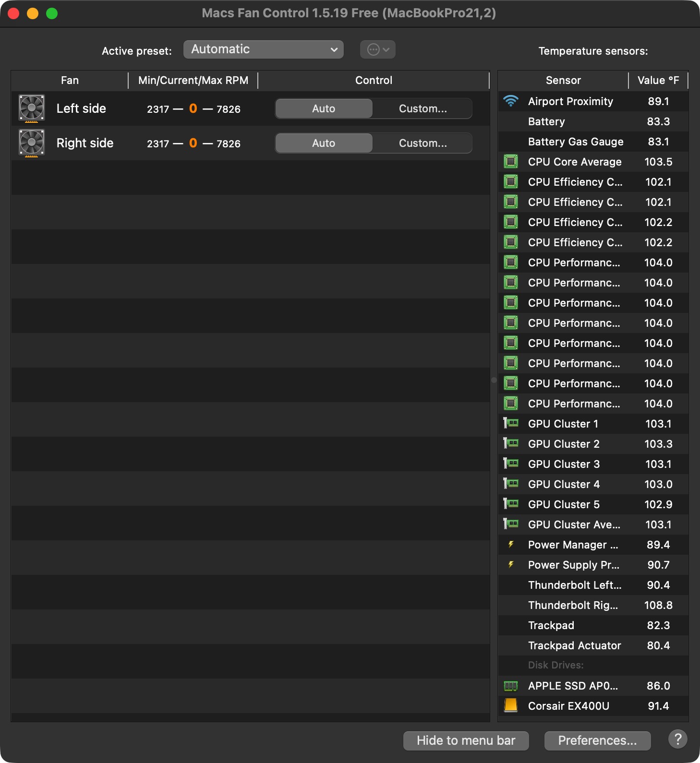Click the Airport Proximity value 89.1
The image size is (700, 763).
tap(658, 101)
